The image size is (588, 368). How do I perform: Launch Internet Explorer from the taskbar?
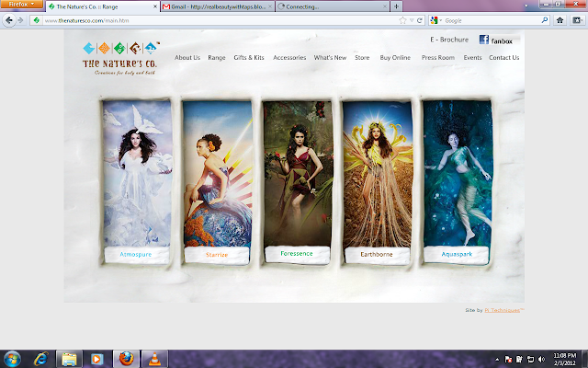pyautogui.click(x=40, y=359)
